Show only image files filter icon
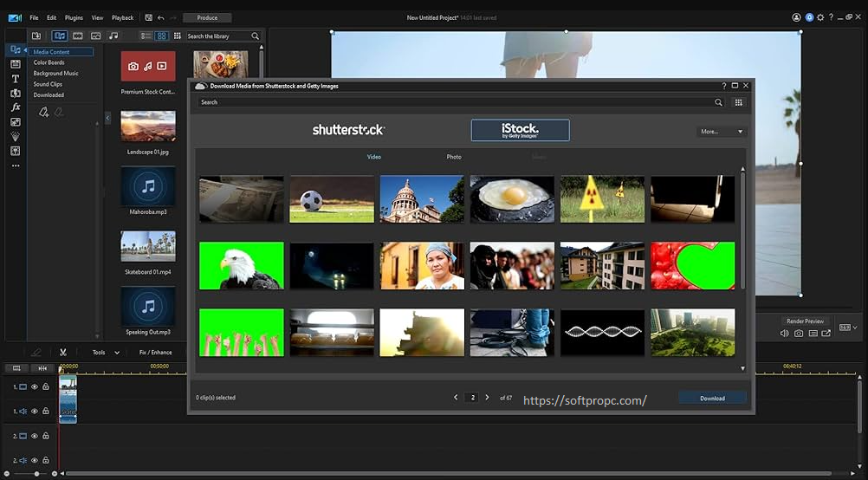 pos(96,36)
